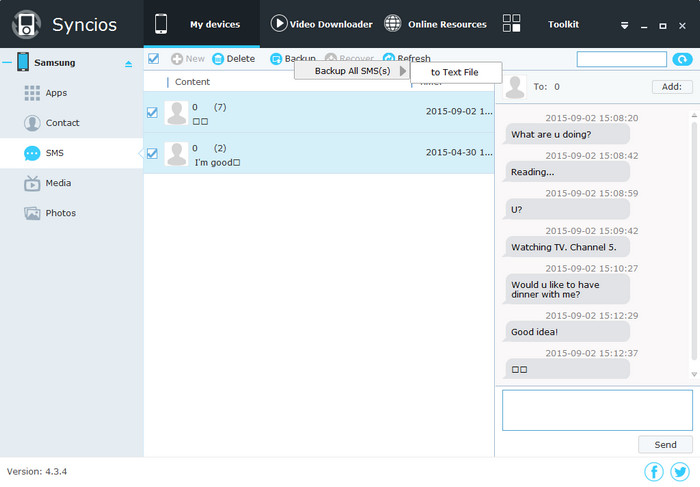Image resolution: width=700 pixels, height=487 pixels.
Task: Click the Reading... message bubble
Action: coord(567,172)
